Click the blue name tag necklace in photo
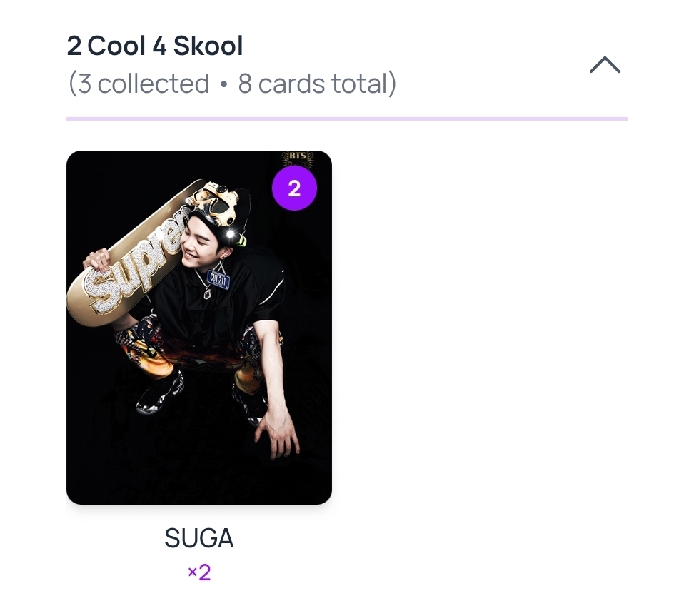Screen dimensions: 689x616 click(x=218, y=278)
